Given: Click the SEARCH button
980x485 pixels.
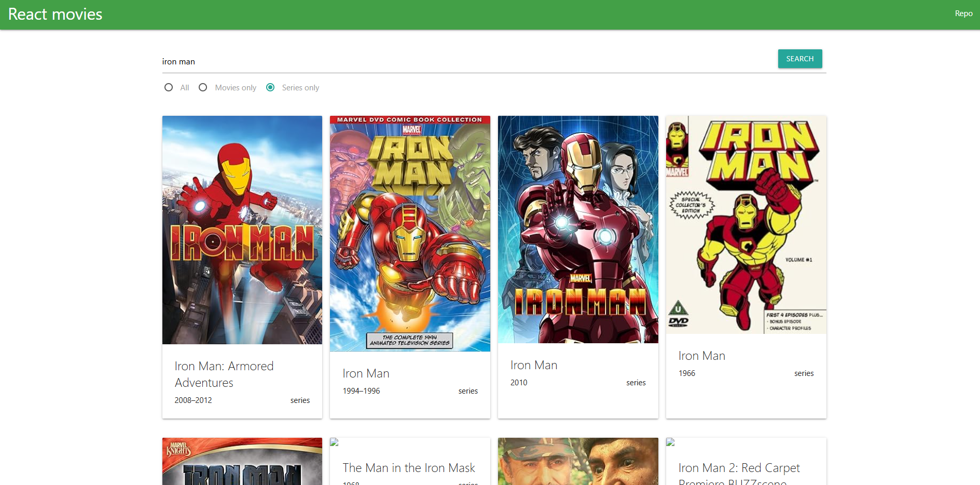Looking at the screenshot, I should point(799,59).
